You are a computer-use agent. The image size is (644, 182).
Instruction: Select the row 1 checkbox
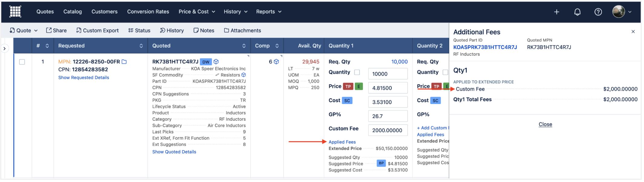22,62
